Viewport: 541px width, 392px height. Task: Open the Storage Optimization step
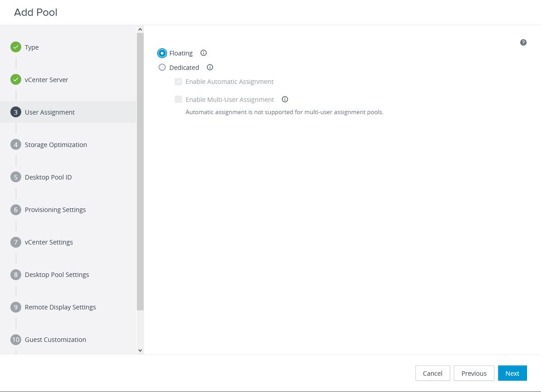pos(56,145)
